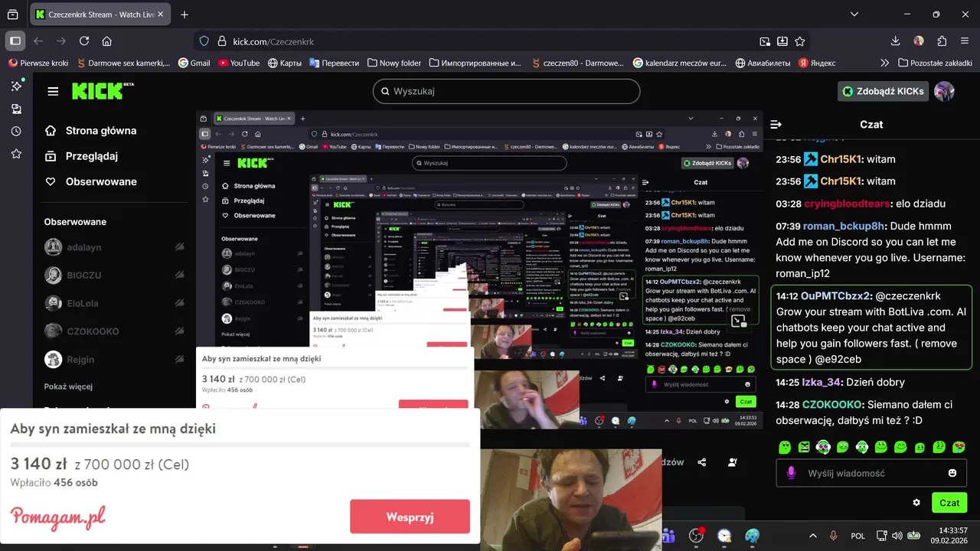Show hidden system tray icons
Screen dimensions: 980x551
[812, 536]
